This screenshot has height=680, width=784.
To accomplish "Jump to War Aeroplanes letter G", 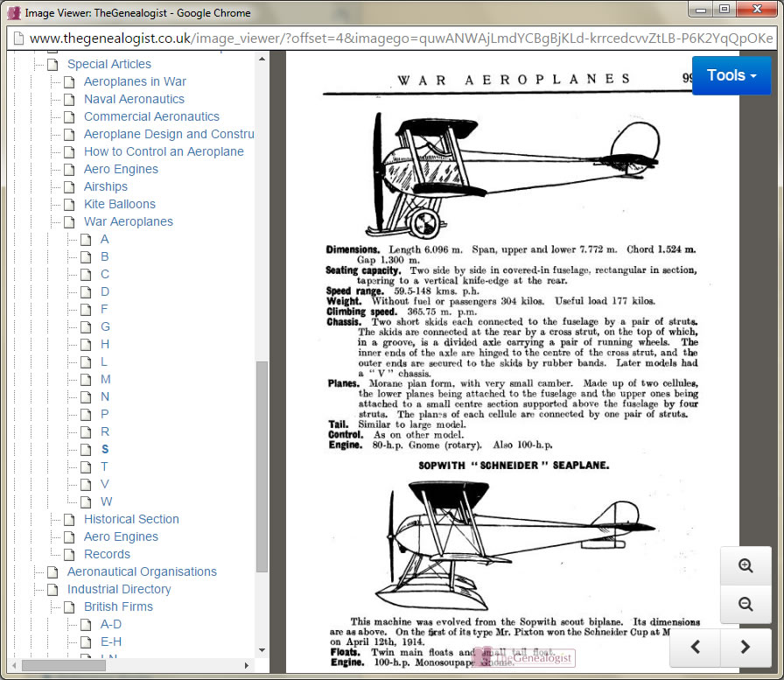I will (x=105, y=326).
